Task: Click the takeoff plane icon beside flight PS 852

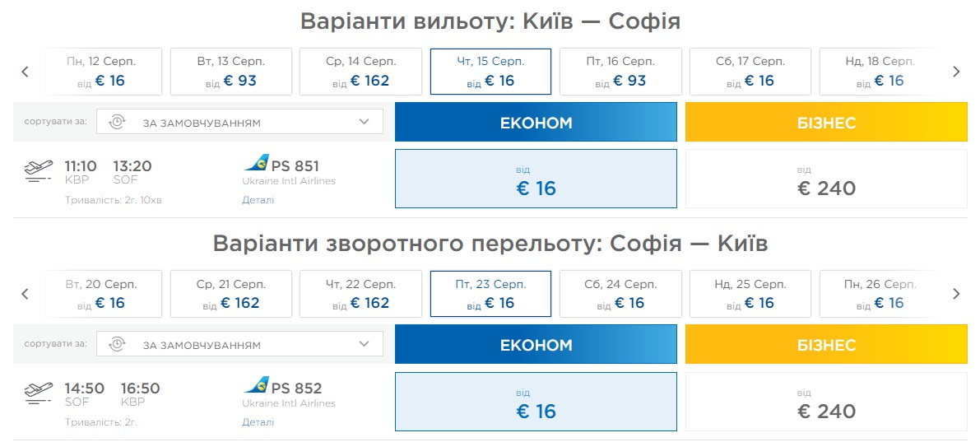Action: click(39, 393)
